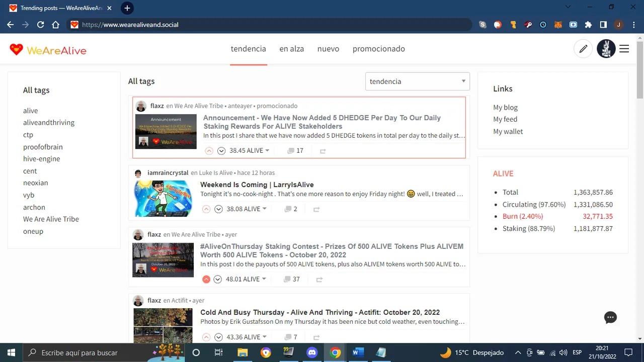Screen dimensions: 644x362
Task: Open the user profile avatar
Action: point(606,49)
